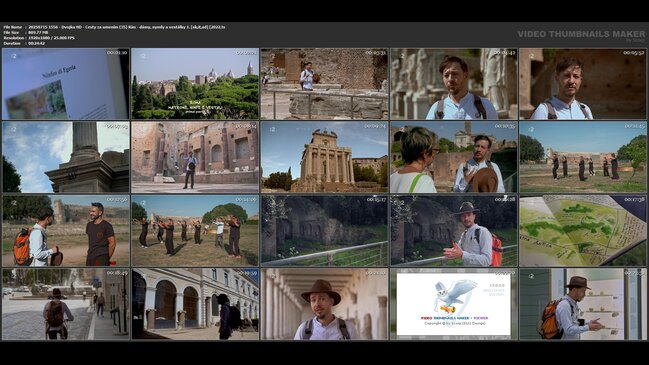Select the thumbnail of host pointing at museum display

click(x=583, y=304)
